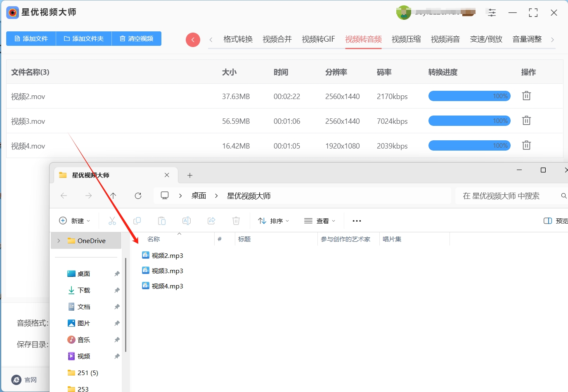Click the 添加文件夹 button
Screen dimensions: 568x392
(84, 38)
